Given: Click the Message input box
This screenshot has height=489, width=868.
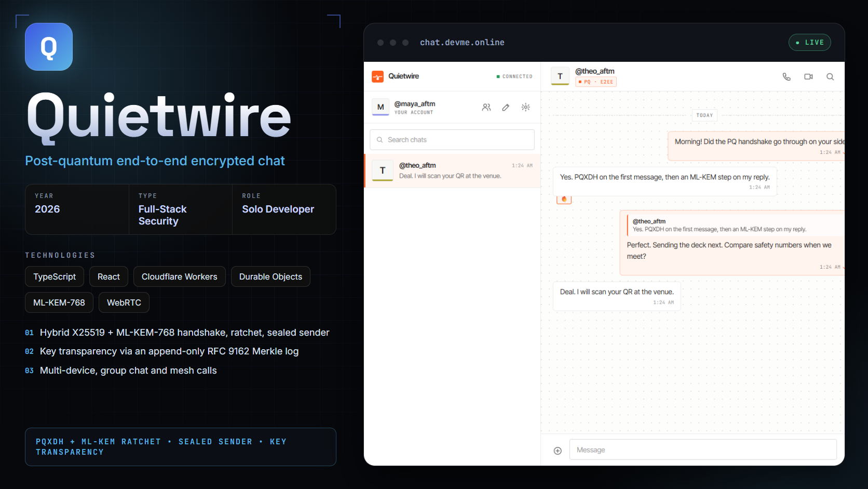Looking at the screenshot, I should click(703, 450).
